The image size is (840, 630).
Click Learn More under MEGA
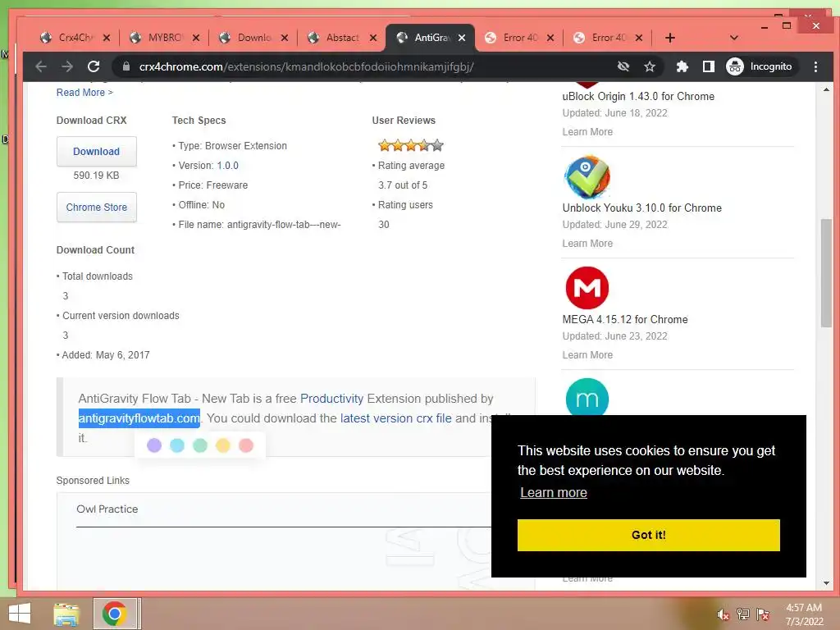pos(587,354)
